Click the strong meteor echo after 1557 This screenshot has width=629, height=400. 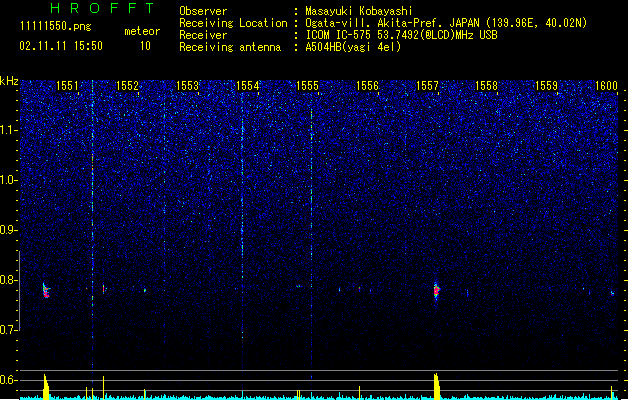[436, 291]
